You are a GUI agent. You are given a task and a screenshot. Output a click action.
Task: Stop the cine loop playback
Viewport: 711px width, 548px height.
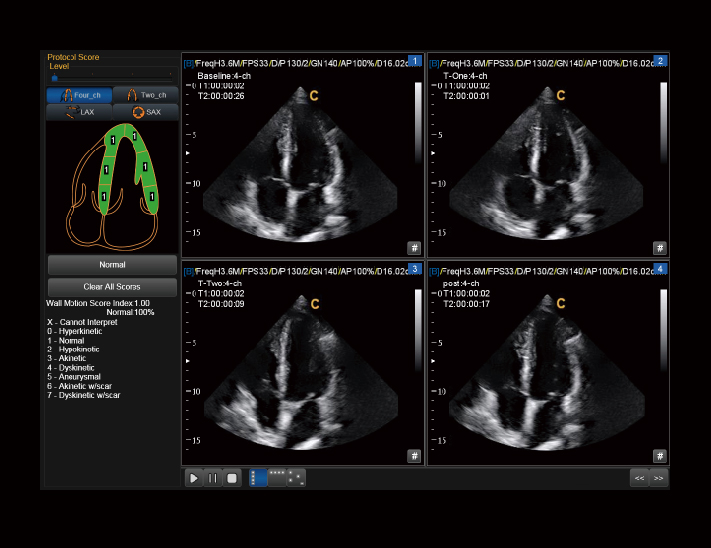coord(232,478)
